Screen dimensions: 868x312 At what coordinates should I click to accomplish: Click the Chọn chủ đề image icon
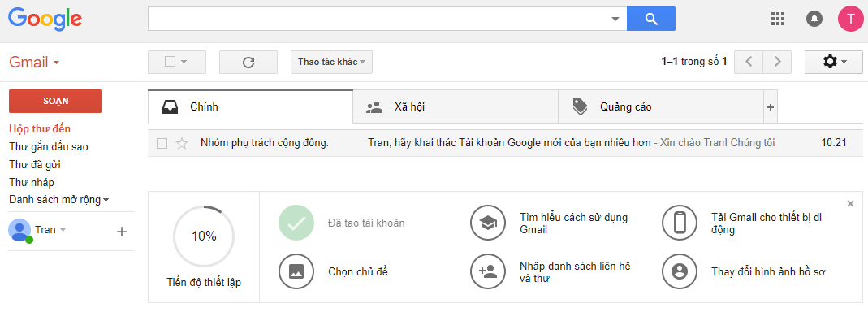click(296, 271)
